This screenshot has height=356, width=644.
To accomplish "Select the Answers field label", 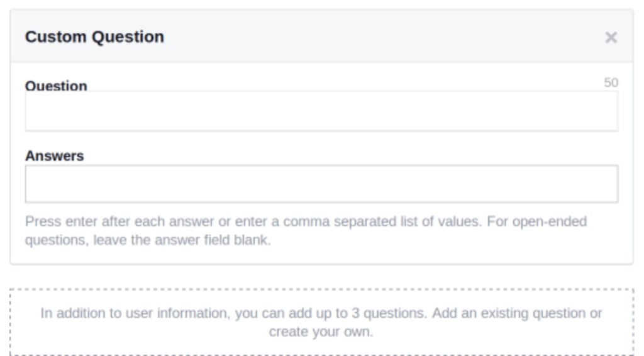I will 55,156.
